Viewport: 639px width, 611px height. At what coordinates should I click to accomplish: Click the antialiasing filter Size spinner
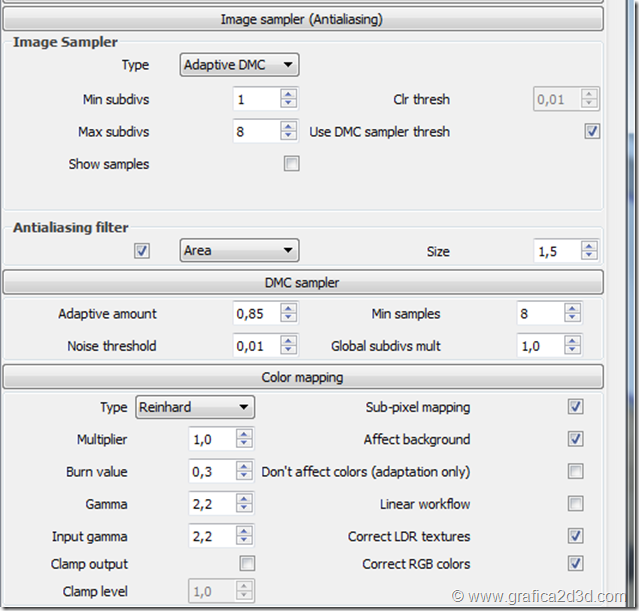click(589, 251)
